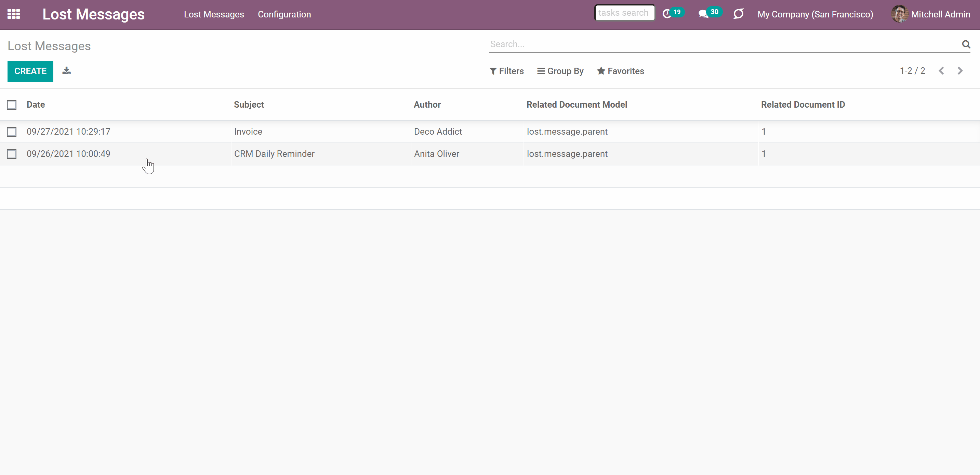Sort by Related Document Model column header
The height and width of the screenshot is (475, 980).
[x=577, y=105]
